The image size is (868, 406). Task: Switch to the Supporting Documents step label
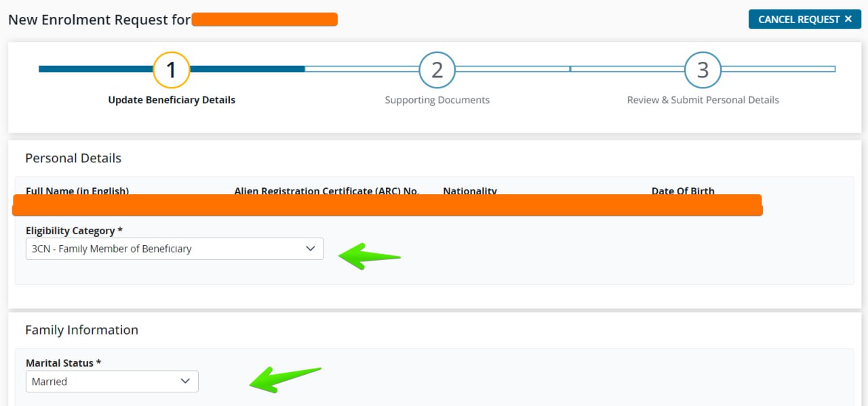437,100
